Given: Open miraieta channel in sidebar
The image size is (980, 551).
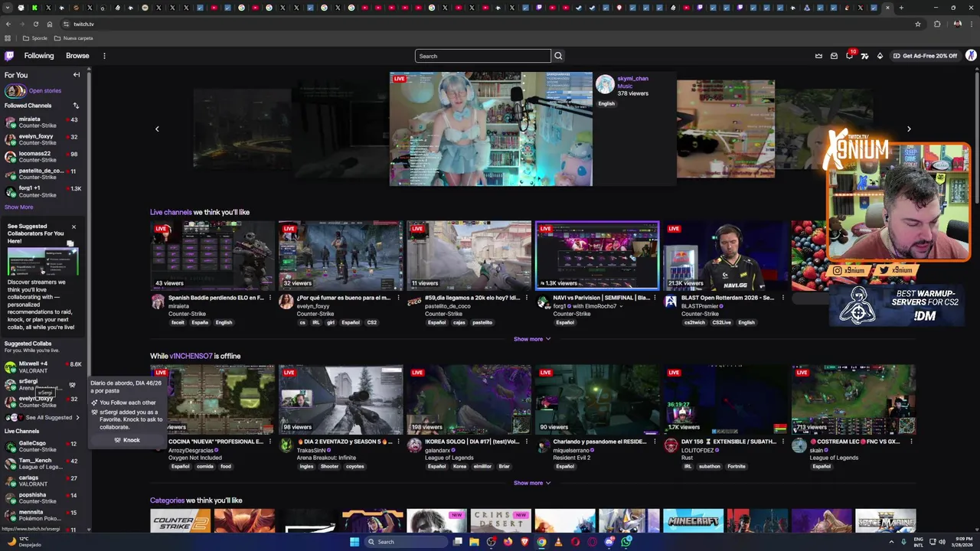Looking at the screenshot, I should [43, 122].
